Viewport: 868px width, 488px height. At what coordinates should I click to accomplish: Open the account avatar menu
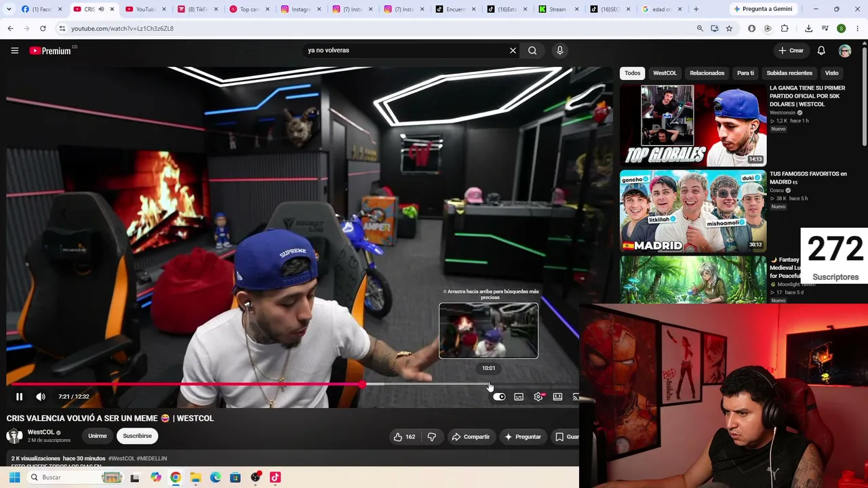click(845, 51)
